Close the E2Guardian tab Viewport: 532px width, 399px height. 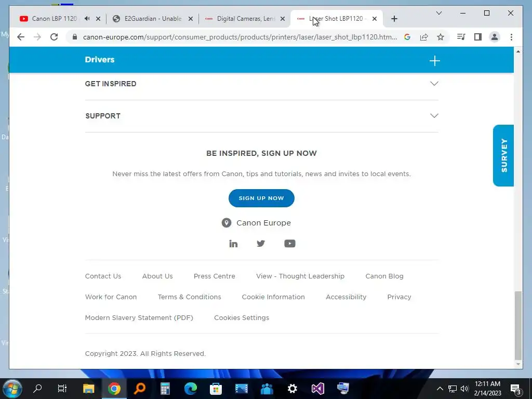point(191,19)
